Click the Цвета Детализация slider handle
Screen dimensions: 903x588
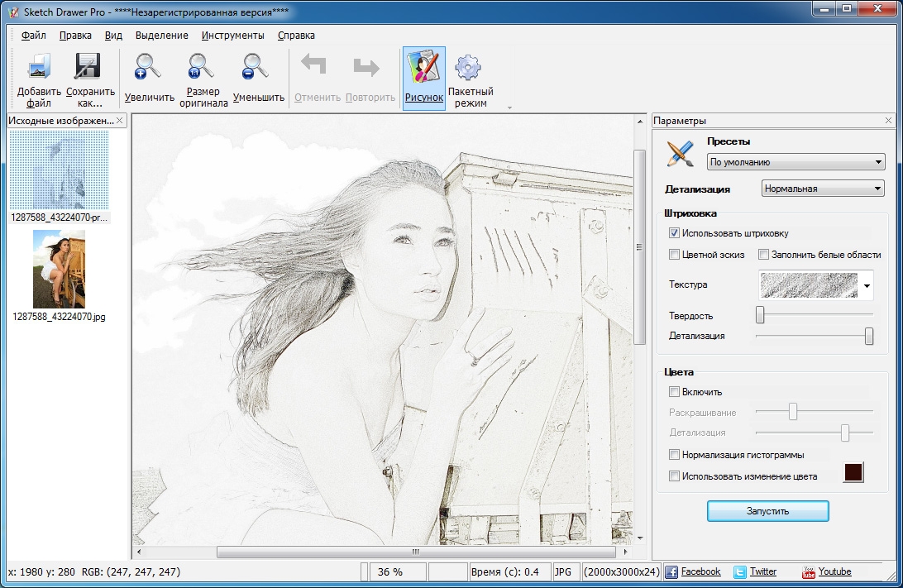(845, 433)
